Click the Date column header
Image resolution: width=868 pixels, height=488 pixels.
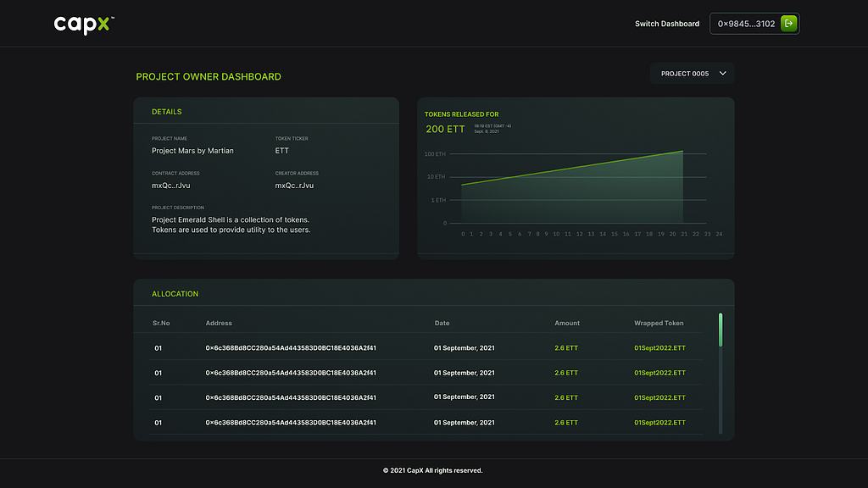(442, 323)
